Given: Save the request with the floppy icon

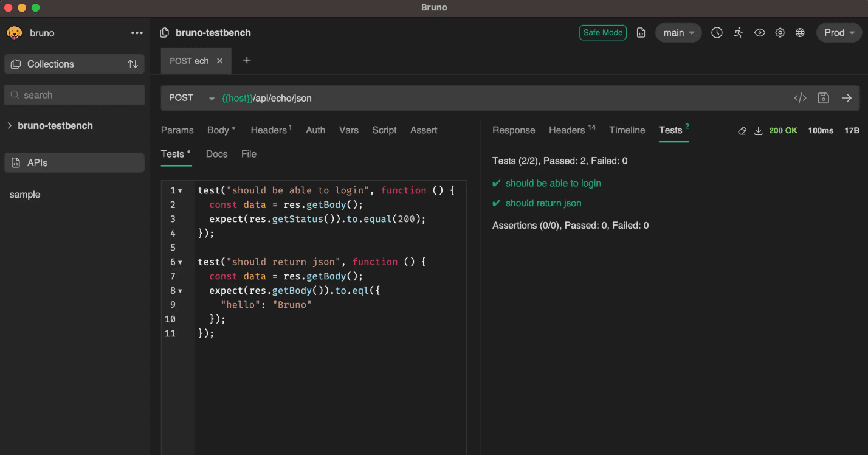Looking at the screenshot, I should (x=824, y=98).
